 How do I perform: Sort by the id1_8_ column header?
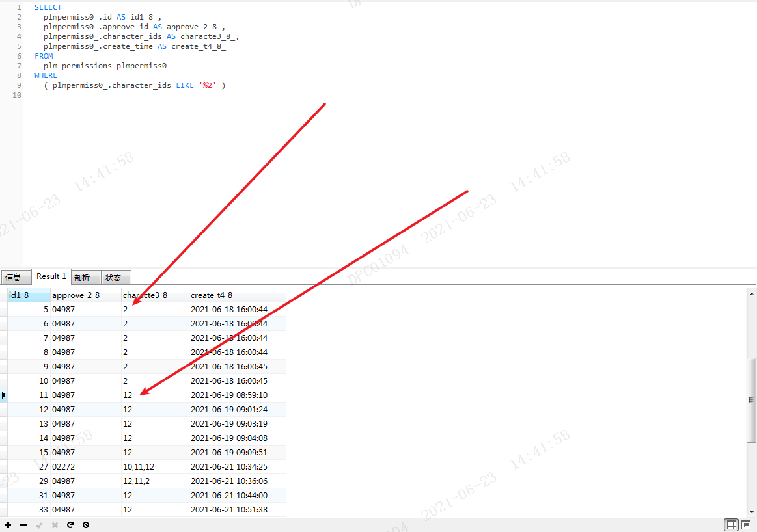coord(29,295)
